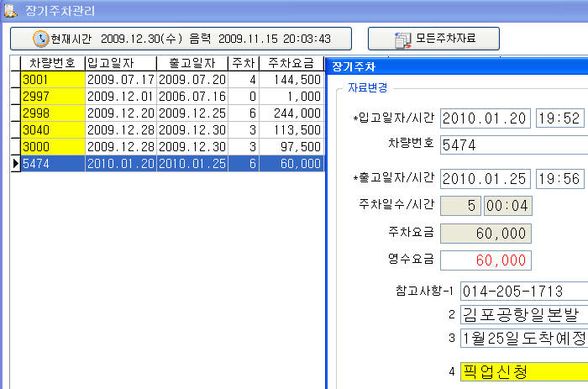This screenshot has height=389, width=588.
Task: Click the clock icon beside 현재시간
Action: [x=40, y=39]
